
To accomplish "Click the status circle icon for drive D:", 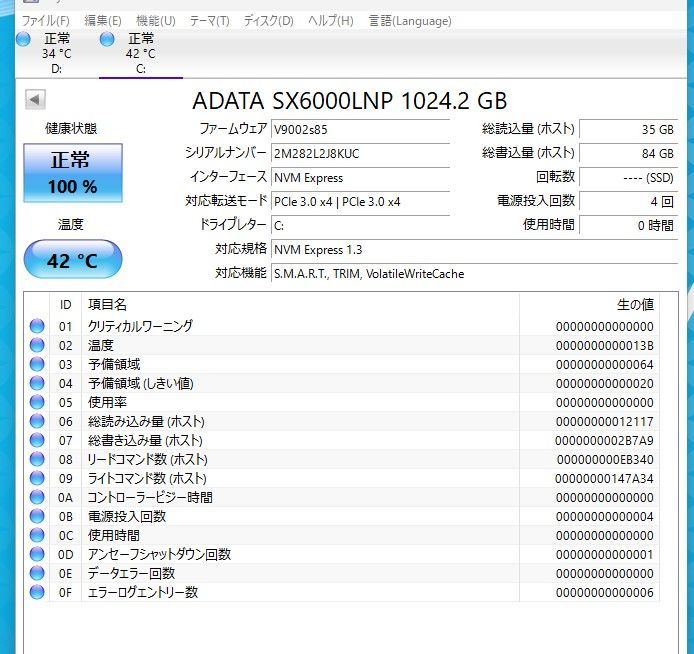I will point(24,39).
